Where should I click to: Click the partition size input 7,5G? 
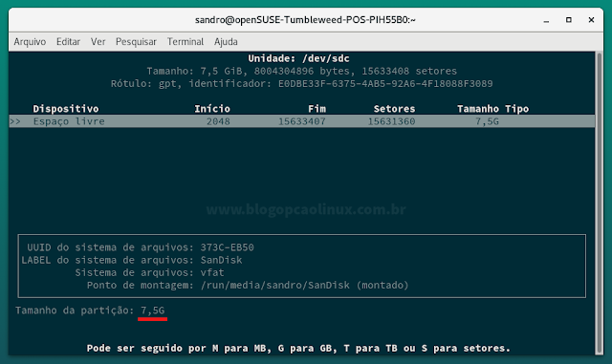(x=153, y=310)
